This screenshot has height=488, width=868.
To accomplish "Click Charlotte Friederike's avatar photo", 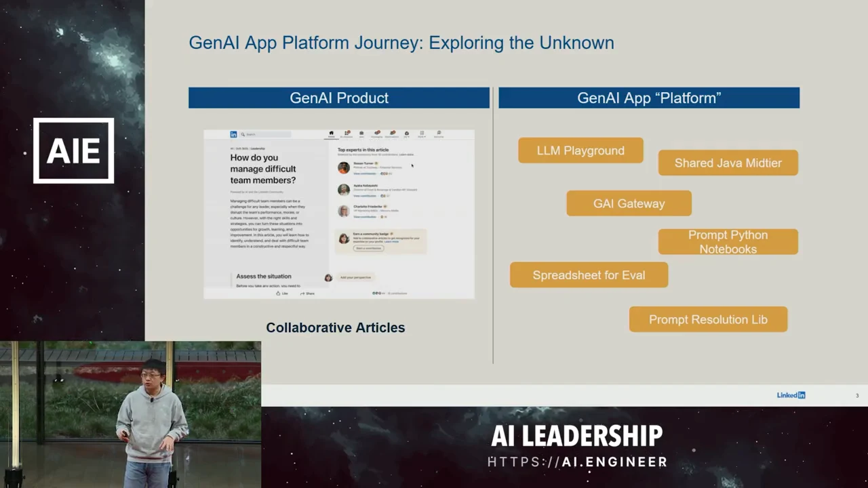I will 344,211.
